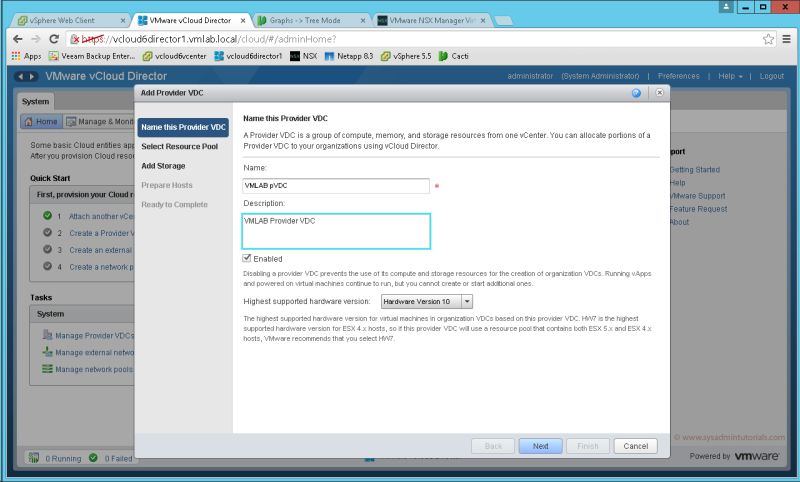Click the Manage external networks icon
This screenshot has height=482, width=800.
pyautogui.click(x=47, y=352)
